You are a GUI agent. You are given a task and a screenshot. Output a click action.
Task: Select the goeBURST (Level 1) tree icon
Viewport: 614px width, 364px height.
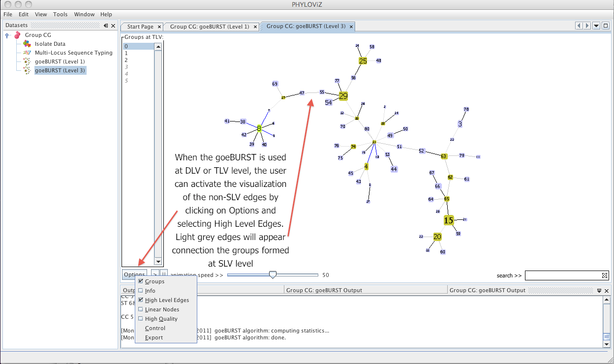pyautogui.click(x=27, y=61)
